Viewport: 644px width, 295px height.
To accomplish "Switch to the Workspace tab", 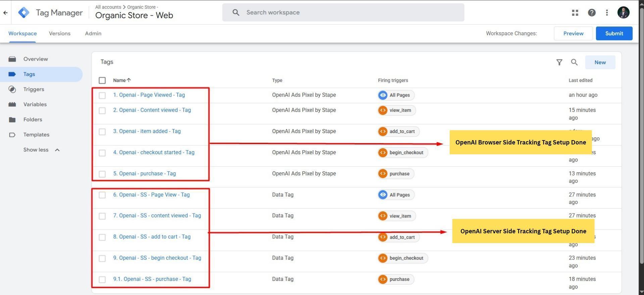I will click(x=22, y=34).
